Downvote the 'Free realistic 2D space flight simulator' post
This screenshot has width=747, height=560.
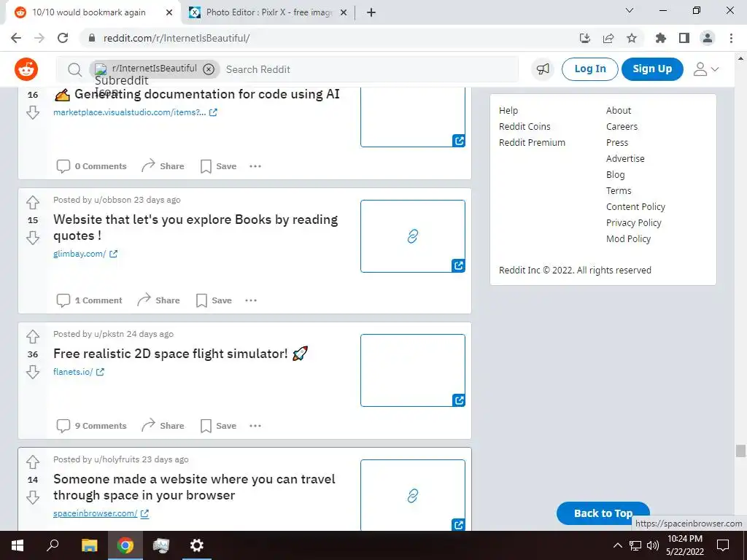33,372
